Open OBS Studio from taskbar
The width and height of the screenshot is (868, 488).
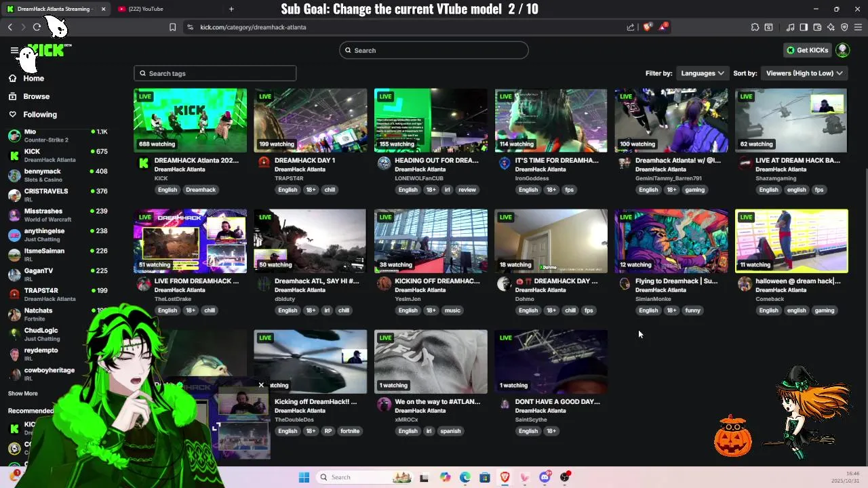(x=564, y=477)
